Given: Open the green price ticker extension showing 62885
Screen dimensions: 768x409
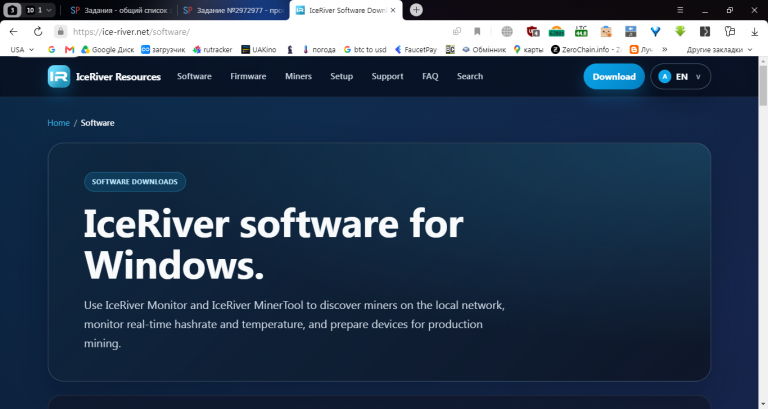Looking at the screenshot, I should [x=556, y=31].
